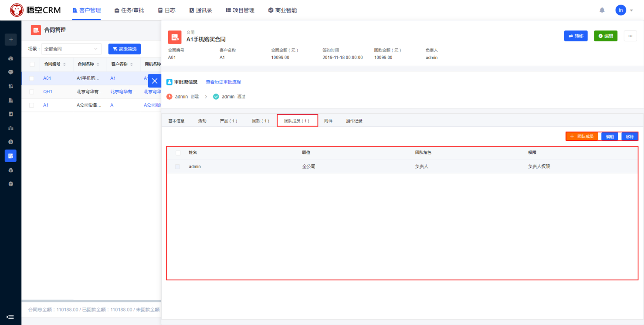Expand the user avatar dropdown arrow

[631, 10]
